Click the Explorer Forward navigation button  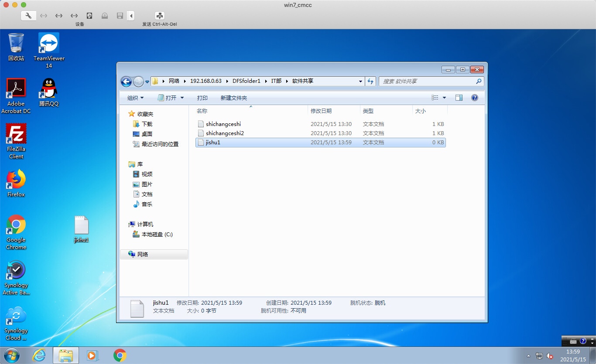point(138,81)
